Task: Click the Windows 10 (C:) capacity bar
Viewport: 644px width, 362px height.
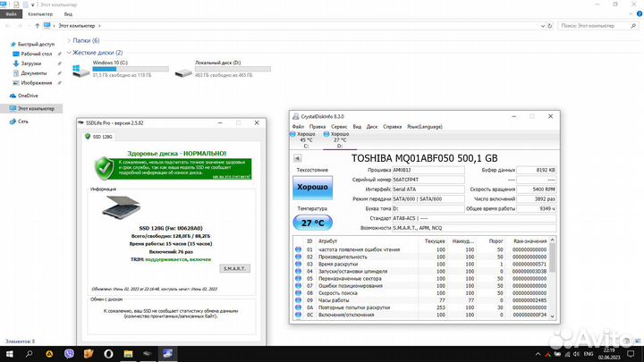Action: pyautogui.click(x=131, y=69)
